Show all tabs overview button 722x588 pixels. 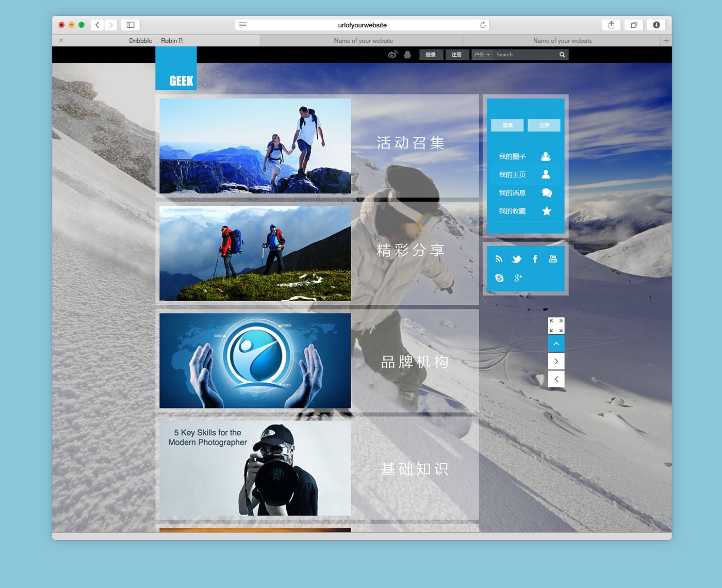pos(634,25)
